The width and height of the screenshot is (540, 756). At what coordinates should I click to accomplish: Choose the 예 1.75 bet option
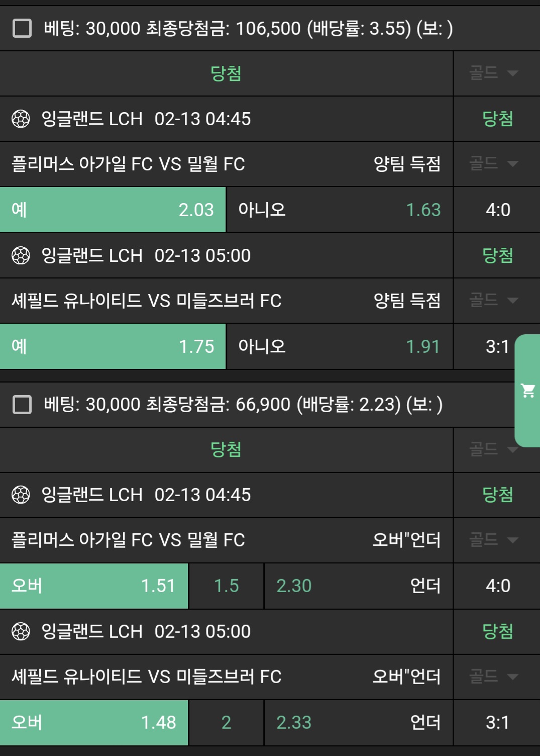pyautogui.click(x=113, y=346)
